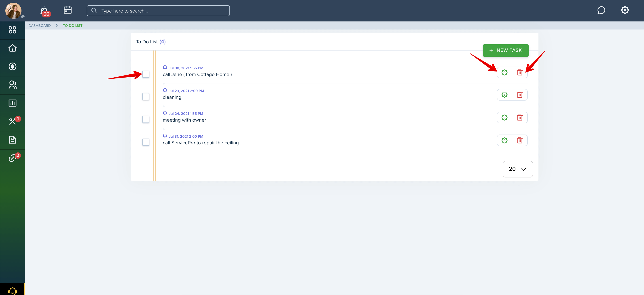This screenshot has width=644, height=295.
Task: Click the bell icon next to Jul 23 reminder
Action: pyautogui.click(x=165, y=90)
